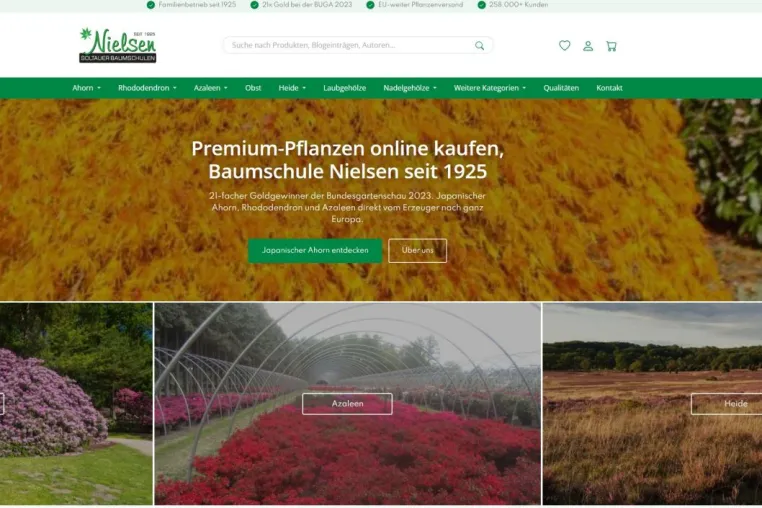This screenshot has width=762, height=508.
Task: Click the checkmark beside EU-weiter Pflanzenversand
Action: [370, 5]
